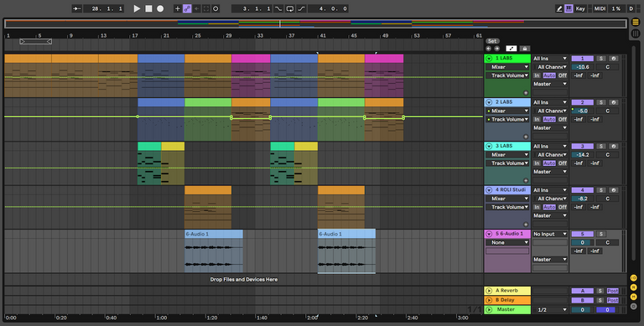
Task: Select the Draw Mode pencil icon
Action: (559, 8)
